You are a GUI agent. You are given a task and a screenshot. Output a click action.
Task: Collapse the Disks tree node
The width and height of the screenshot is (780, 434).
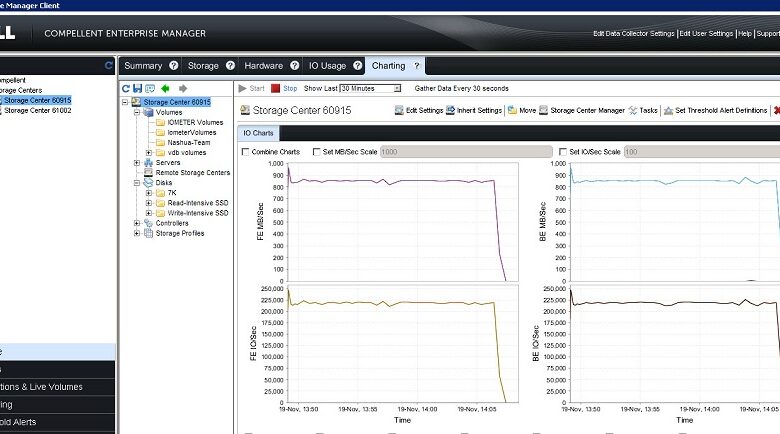pyautogui.click(x=137, y=183)
